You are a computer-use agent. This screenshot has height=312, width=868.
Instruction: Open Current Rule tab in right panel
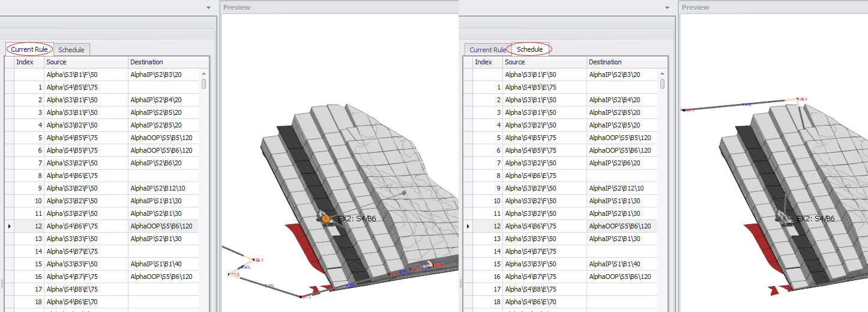(487, 50)
